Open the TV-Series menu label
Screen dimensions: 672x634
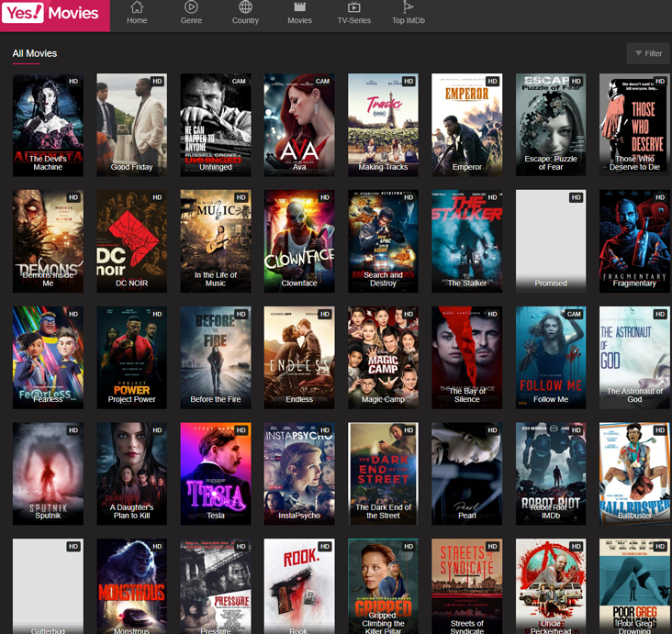tap(354, 20)
